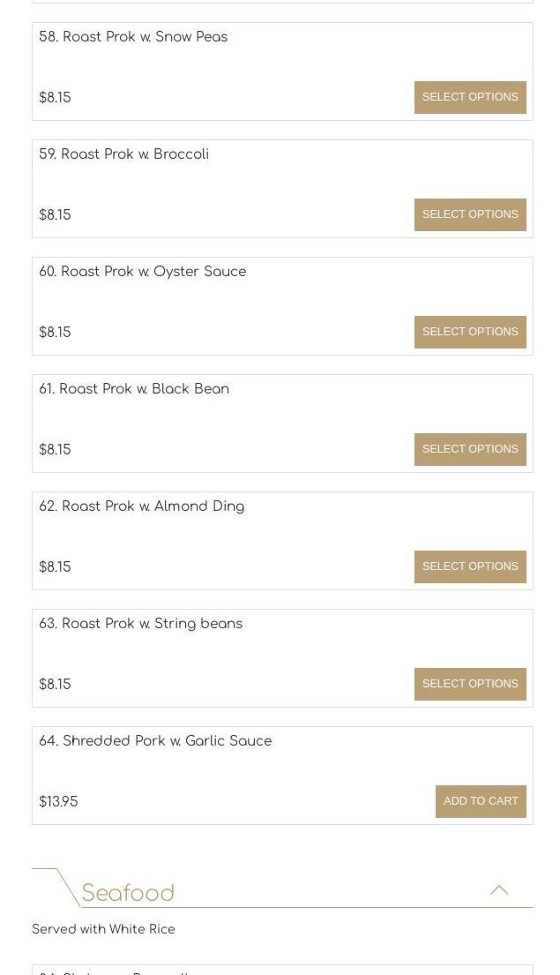The image size is (560, 975).
Task: Add Shredded Pork w. Garlic Sauce to cart
Action: [x=481, y=801]
